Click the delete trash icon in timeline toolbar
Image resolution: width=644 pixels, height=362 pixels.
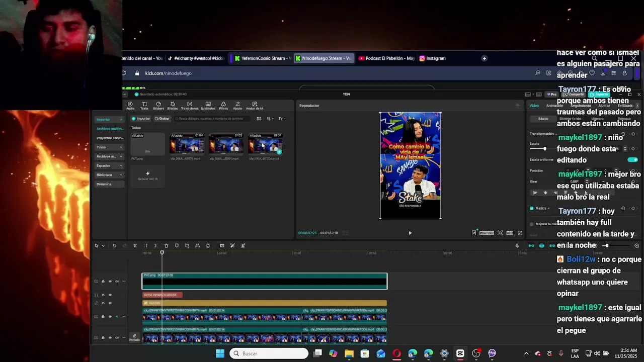click(166, 246)
